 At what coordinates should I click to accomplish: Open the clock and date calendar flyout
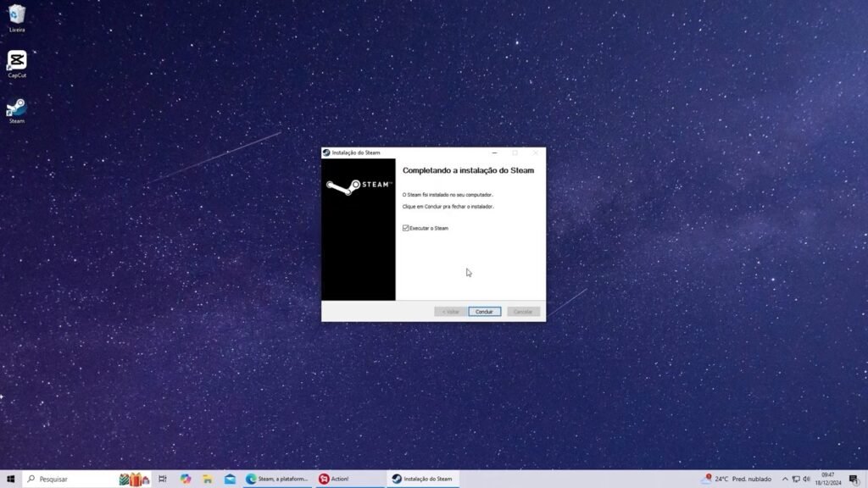pyautogui.click(x=828, y=480)
